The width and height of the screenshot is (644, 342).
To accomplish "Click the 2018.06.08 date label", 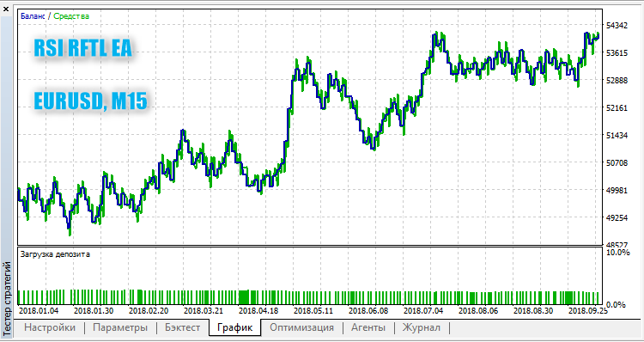I will coord(368,310).
